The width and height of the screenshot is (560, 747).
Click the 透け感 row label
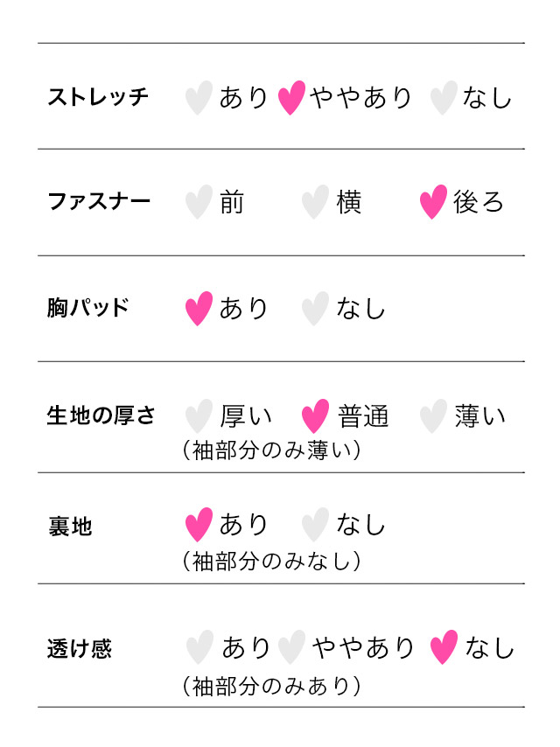coord(80,650)
